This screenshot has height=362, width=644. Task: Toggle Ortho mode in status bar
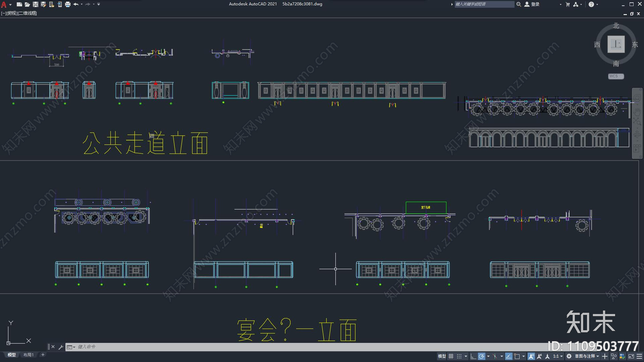pyautogui.click(x=473, y=356)
